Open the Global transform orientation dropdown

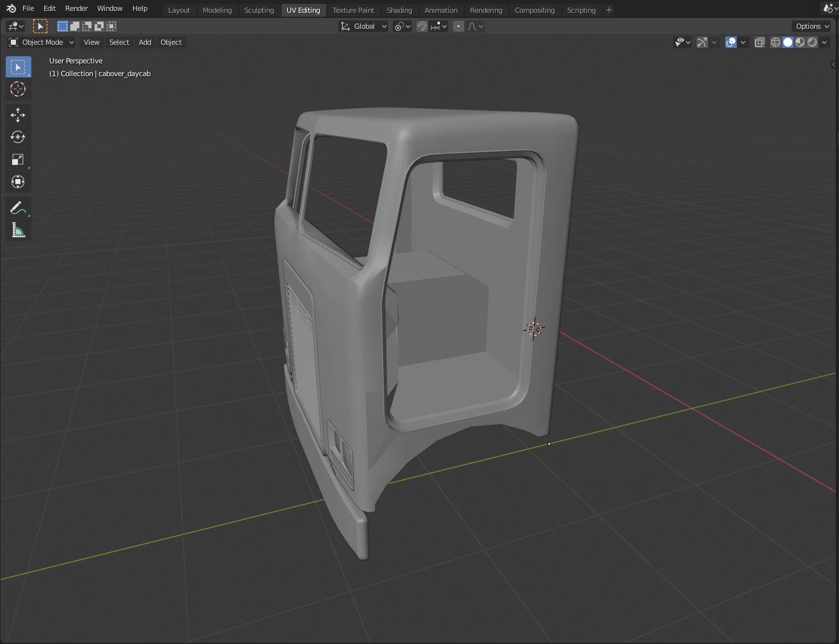[364, 26]
